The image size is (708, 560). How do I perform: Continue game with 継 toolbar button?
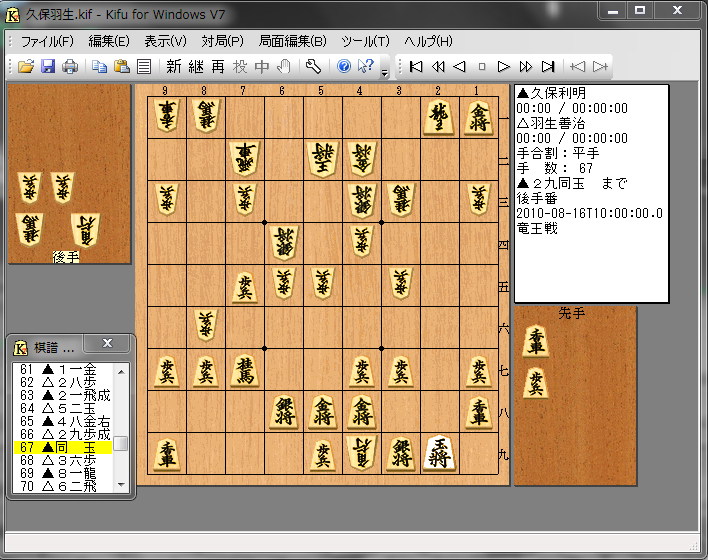[196, 67]
